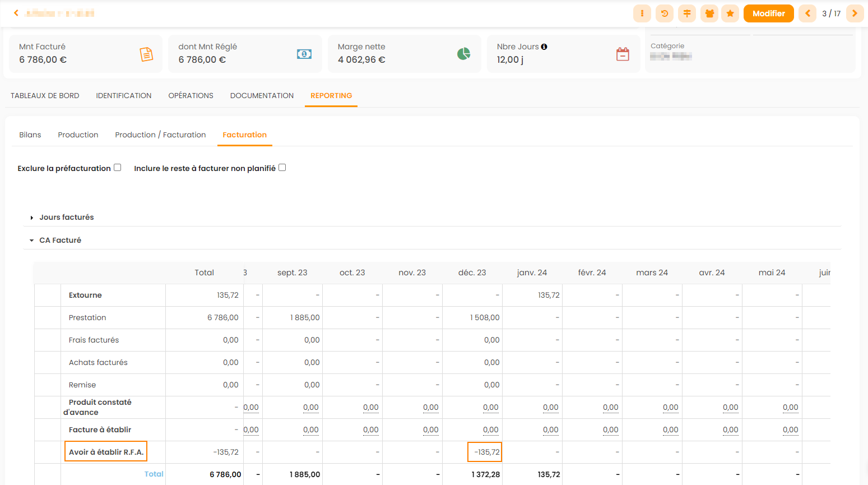Click the -135,72 value under déc. 23
Screen dimensions: 868x485
(485, 452)
